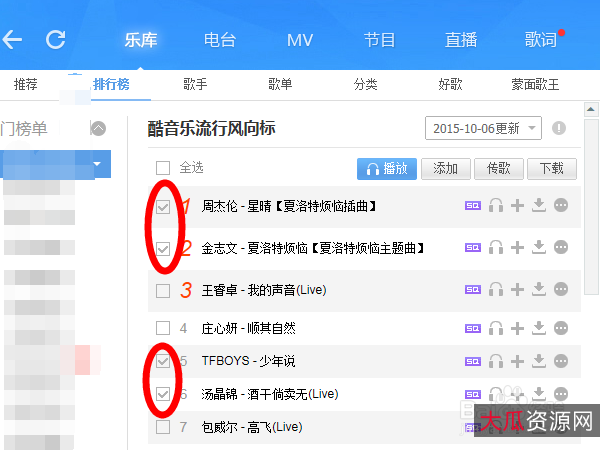
Task: Download 庄心妍 - 顺其自然
Action: point(539,328)
